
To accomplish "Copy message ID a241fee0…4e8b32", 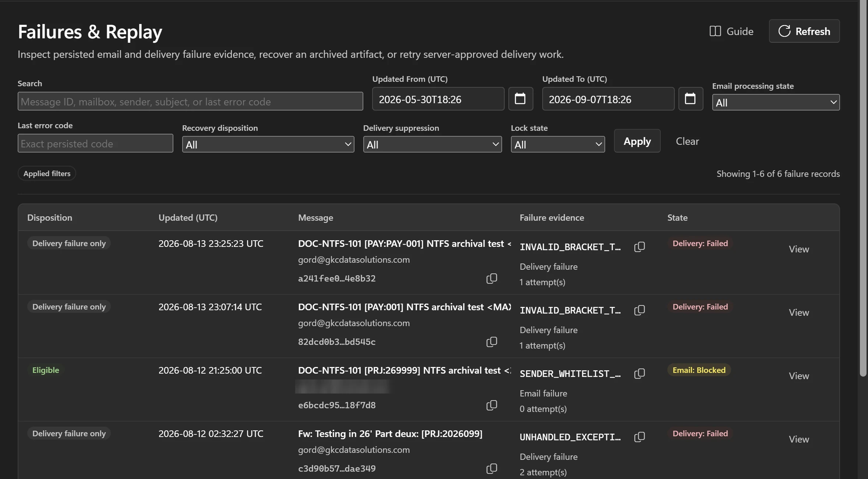I will tap(491, 279).
